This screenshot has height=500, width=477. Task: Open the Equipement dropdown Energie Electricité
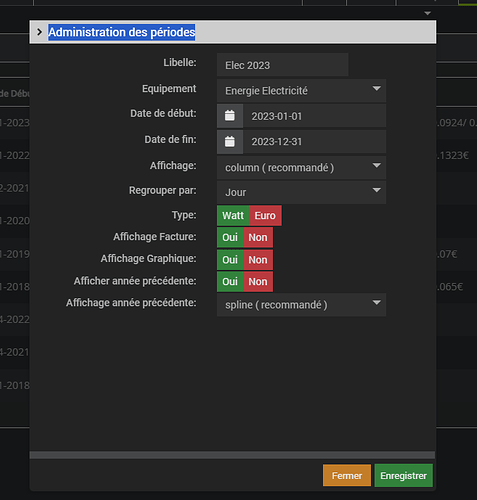pyautogui.click(x=301, y=90)
